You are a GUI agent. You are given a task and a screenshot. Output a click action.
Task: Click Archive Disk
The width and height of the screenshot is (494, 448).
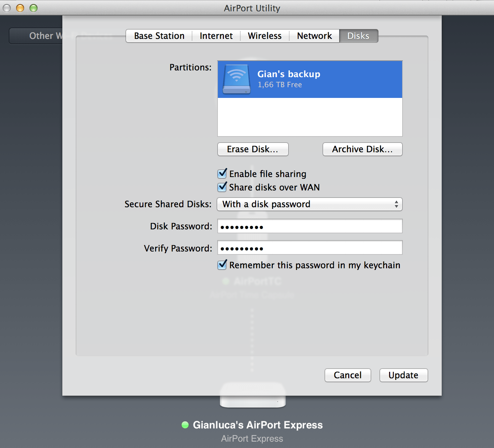362,149
